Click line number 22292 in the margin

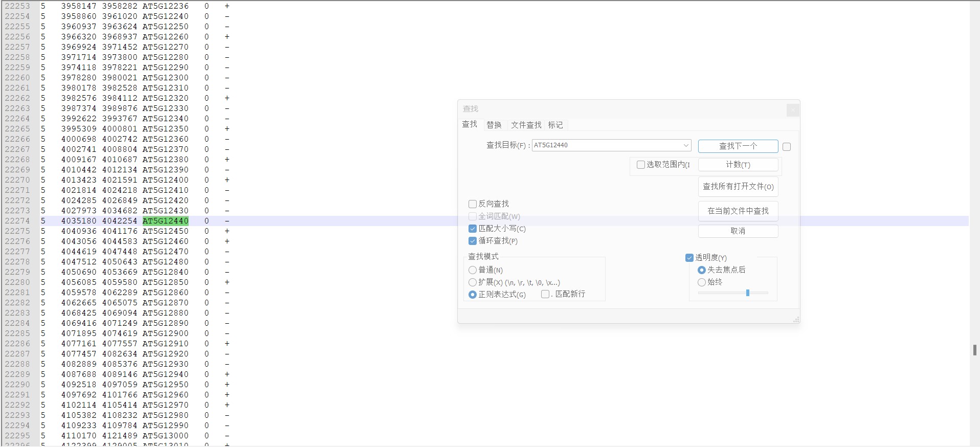[17, 405]
